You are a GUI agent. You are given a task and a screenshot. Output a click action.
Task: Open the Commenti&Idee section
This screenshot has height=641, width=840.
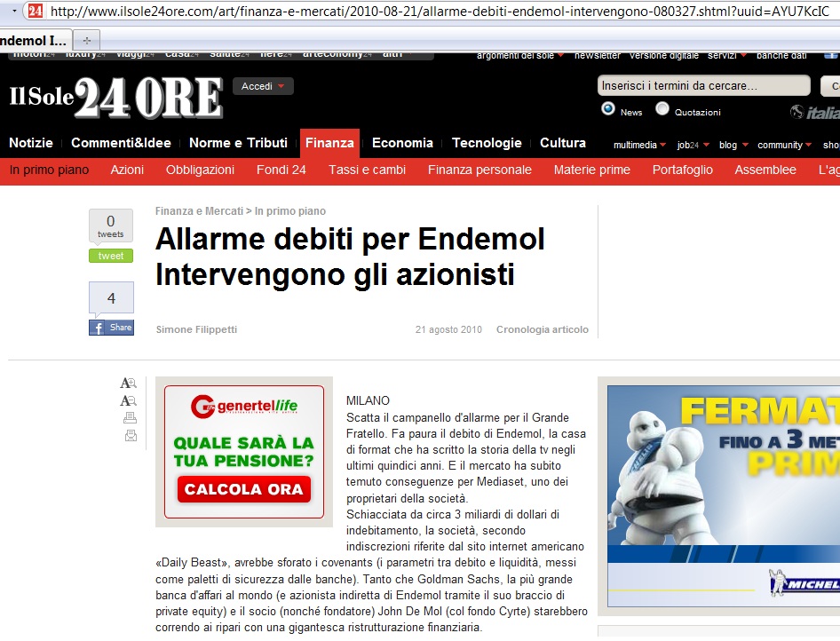coord(121,143)
